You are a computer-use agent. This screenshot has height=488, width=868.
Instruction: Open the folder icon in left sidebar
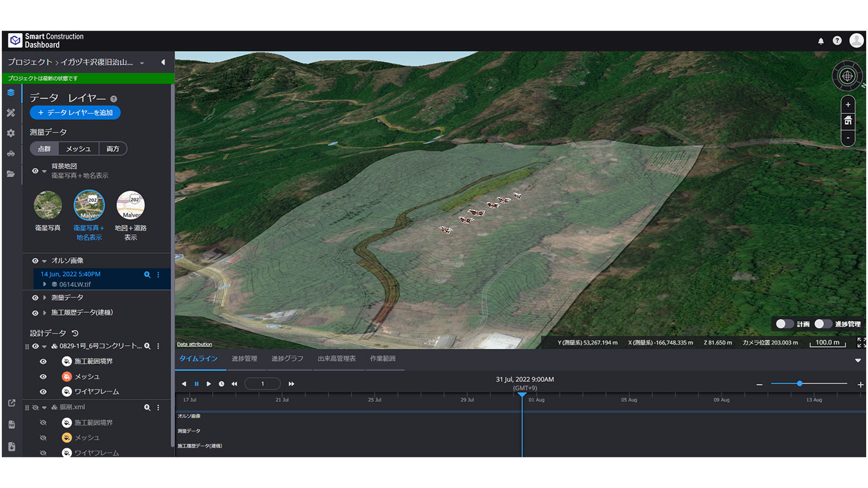pyautogui.click(x=11, y=174)
